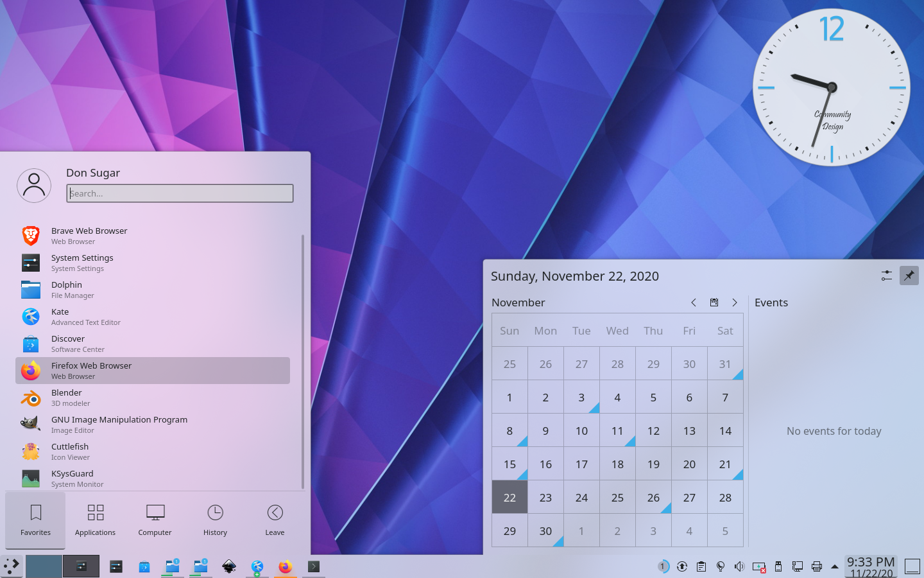This screenshot has height=578, width=924.
Task: Click the November month heading
Action: point(518,302)
